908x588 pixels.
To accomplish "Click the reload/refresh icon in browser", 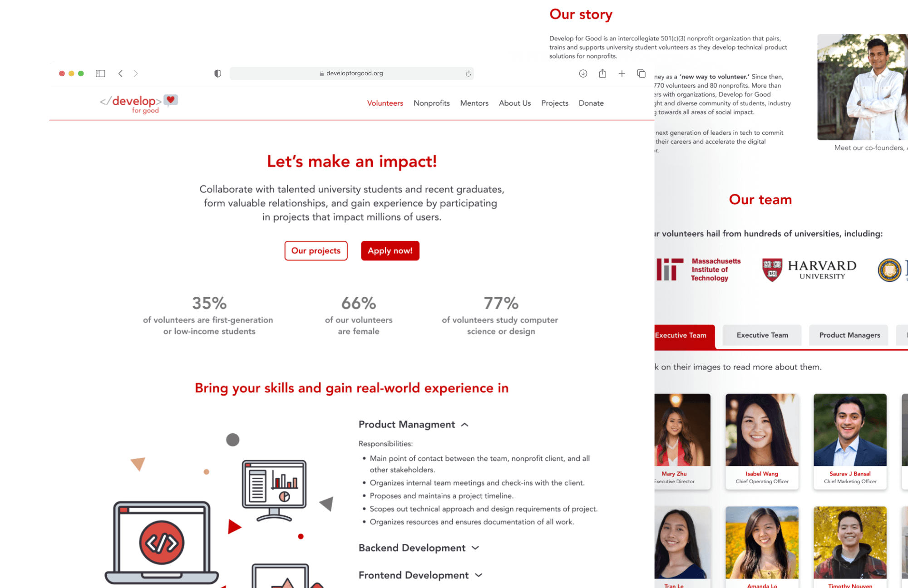I will click(x=467, y=73).
